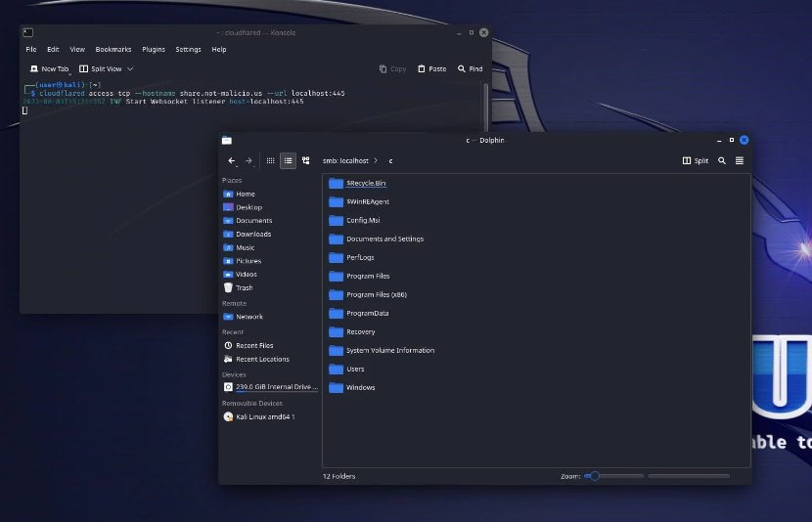Click Find in Konsole toolbar
The height and width of the screenshot is (522, 812).
471,68
